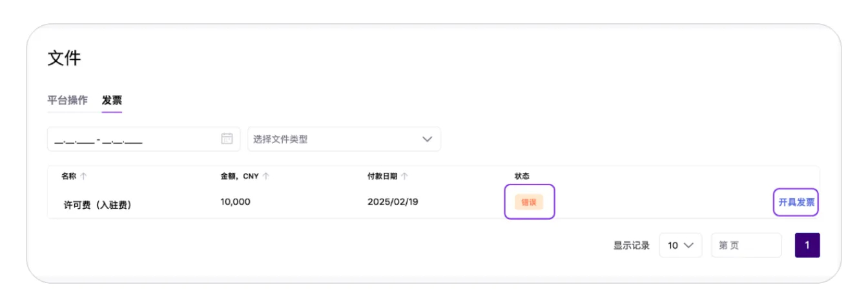The image size is (868, 307).
Task: Select the 发票 tab
Action: click(112, 101)
